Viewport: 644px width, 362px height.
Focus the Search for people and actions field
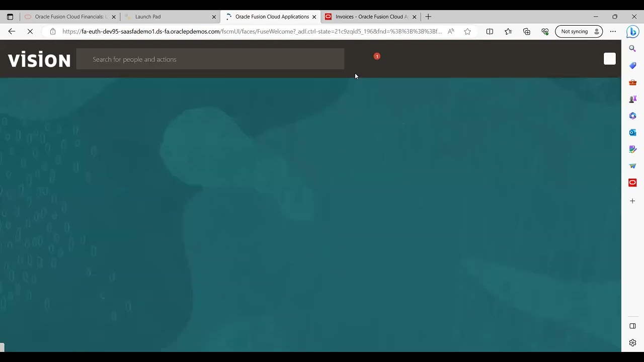pos(210,59)
